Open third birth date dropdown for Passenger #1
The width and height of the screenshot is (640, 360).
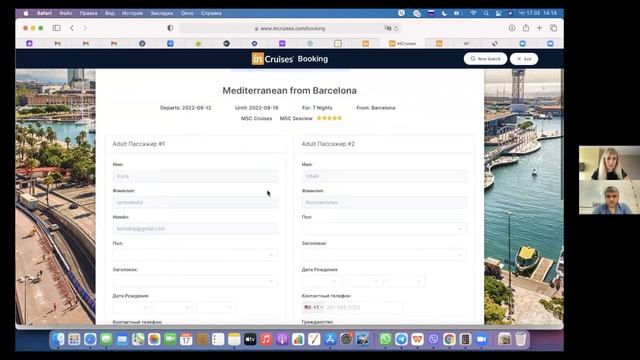coord(216,307)
